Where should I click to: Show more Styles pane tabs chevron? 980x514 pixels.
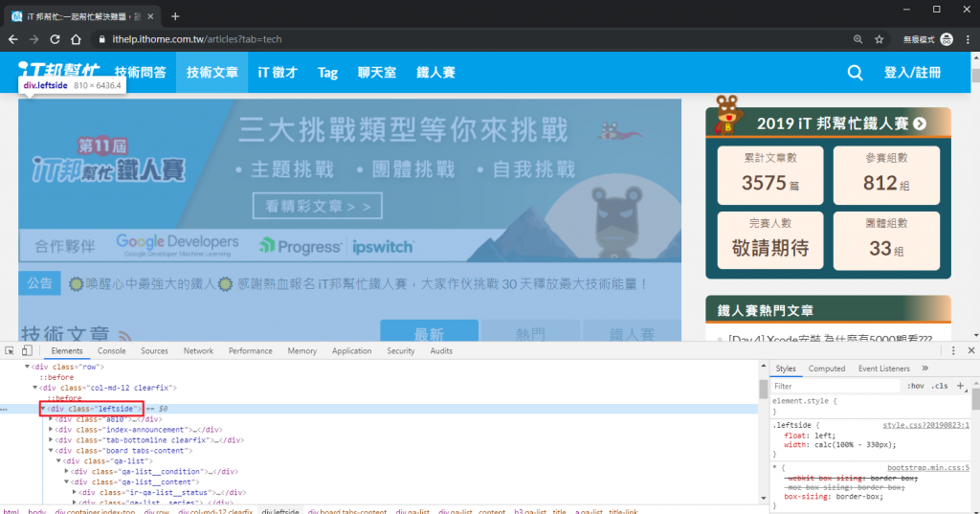[925, 369]
